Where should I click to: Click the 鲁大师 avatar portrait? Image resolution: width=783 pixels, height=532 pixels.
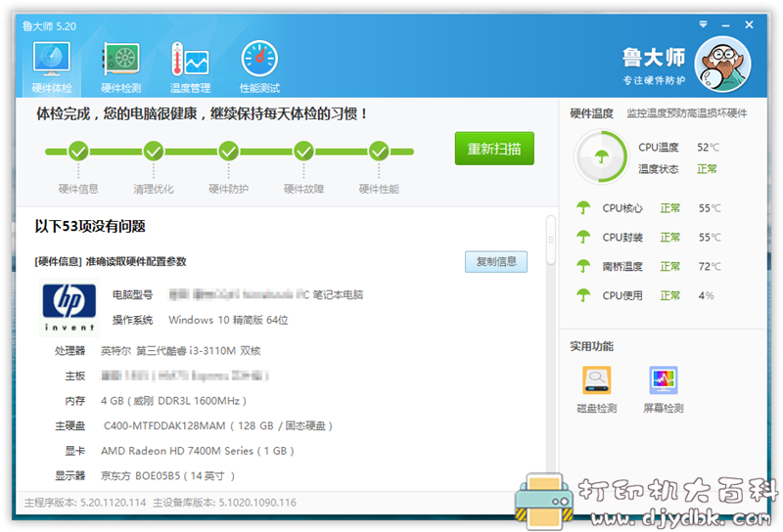722,65
